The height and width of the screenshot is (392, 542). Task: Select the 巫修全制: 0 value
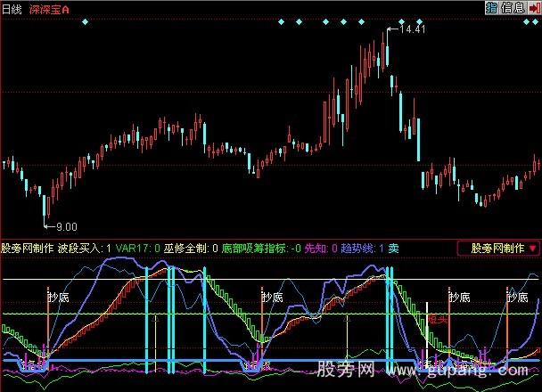(x=191, y=248)
